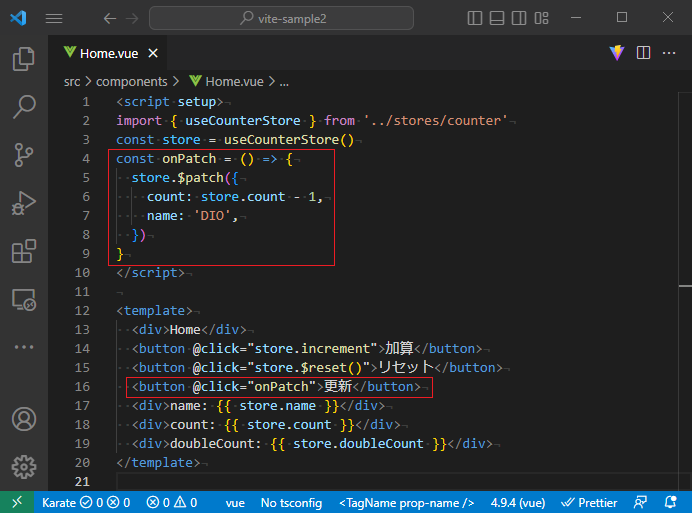Open the Extensions view
Screen dimensions: 692x513
coord(24,251)
